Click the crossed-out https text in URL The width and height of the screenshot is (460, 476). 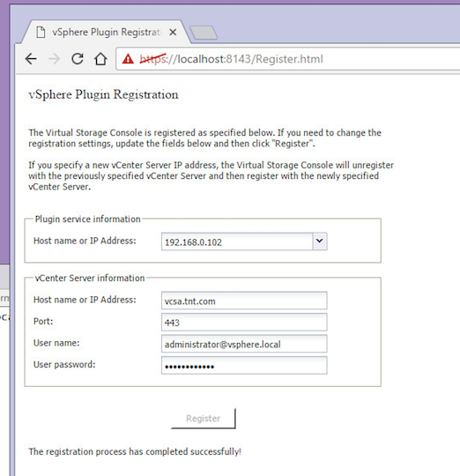tap(153, 59)
